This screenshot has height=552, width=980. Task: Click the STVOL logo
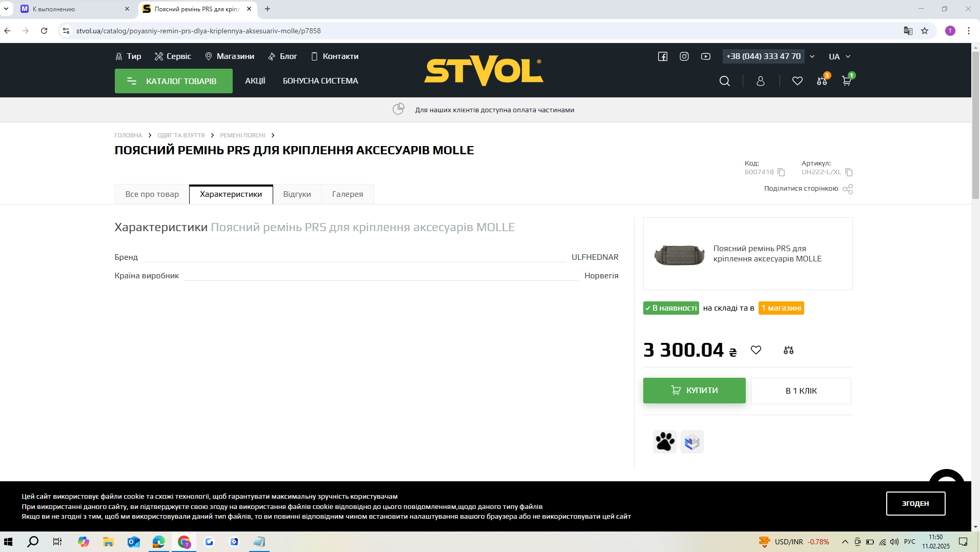(x=484, y=71)
